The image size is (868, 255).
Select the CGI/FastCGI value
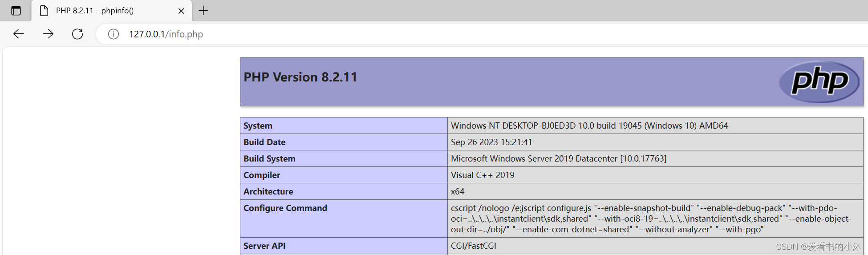click(x=474, y=246)
